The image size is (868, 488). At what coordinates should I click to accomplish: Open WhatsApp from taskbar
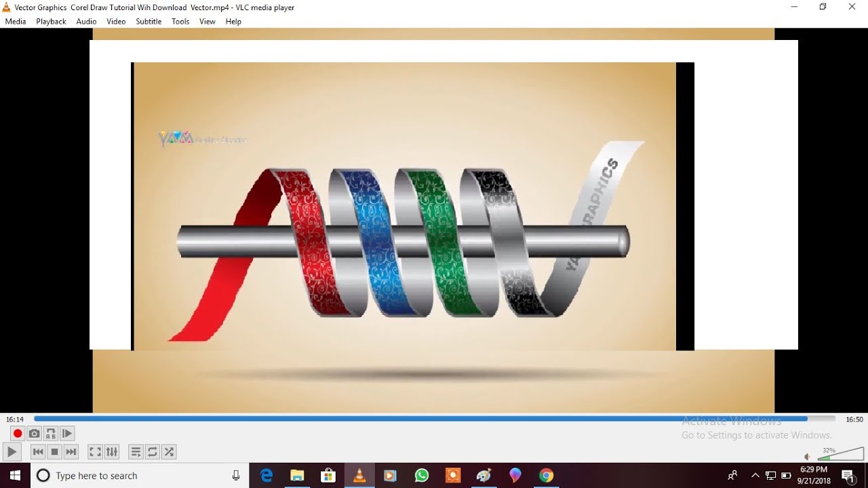point(422,476)
